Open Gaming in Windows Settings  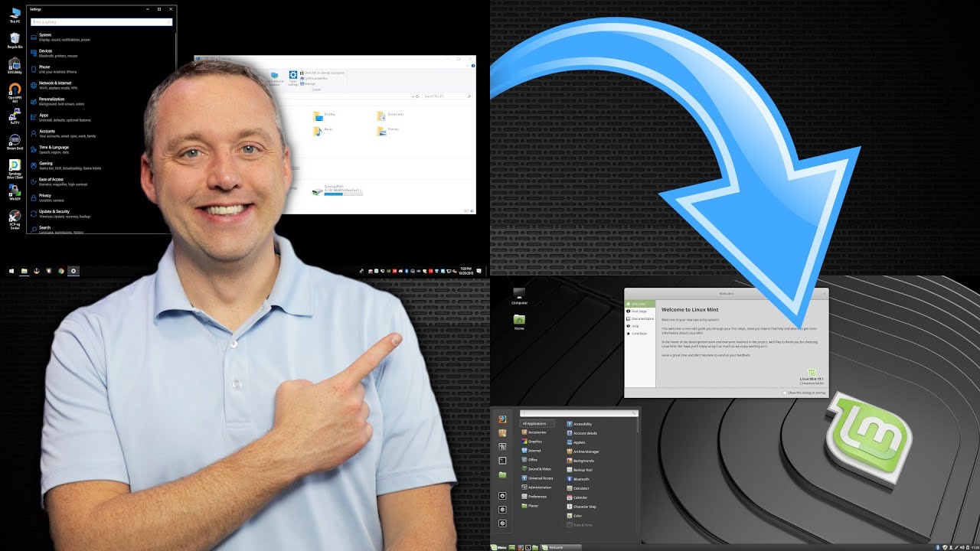[65, 165]
